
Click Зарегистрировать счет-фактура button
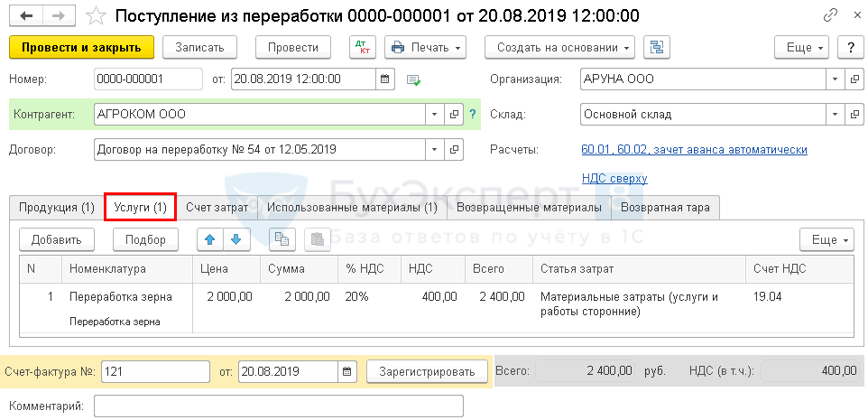pyautogui.click(x=427, y=371)
